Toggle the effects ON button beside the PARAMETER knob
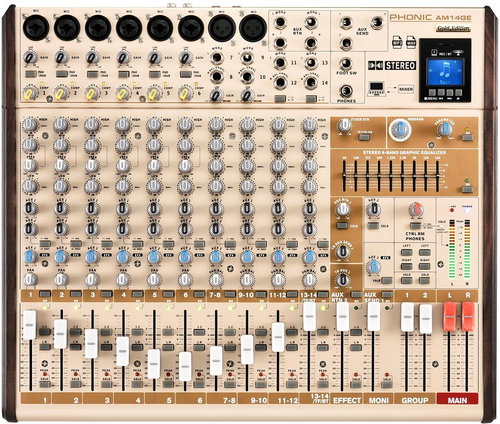 467,137
